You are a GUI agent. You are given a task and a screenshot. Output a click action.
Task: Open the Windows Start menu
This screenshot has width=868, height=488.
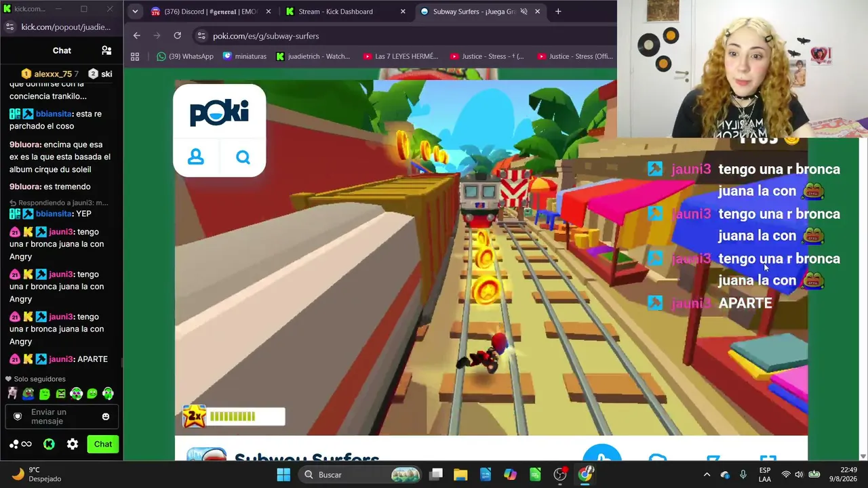[x=283, y=474]
